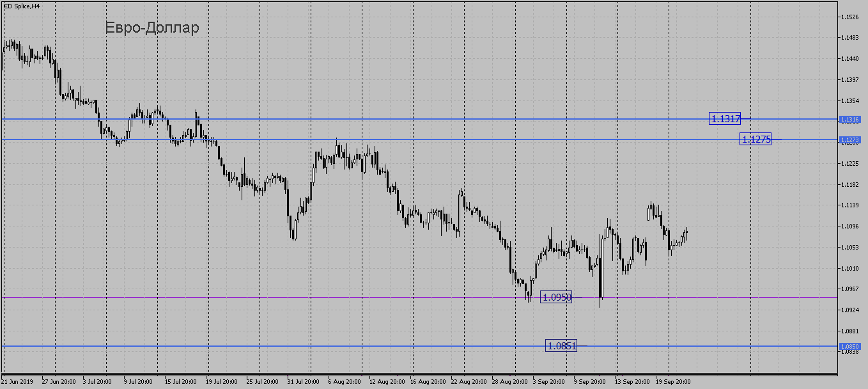Click the '6 Aug 20:00' time axis label
This screenshot has height=389, width=868.
(x=344, y=382)
